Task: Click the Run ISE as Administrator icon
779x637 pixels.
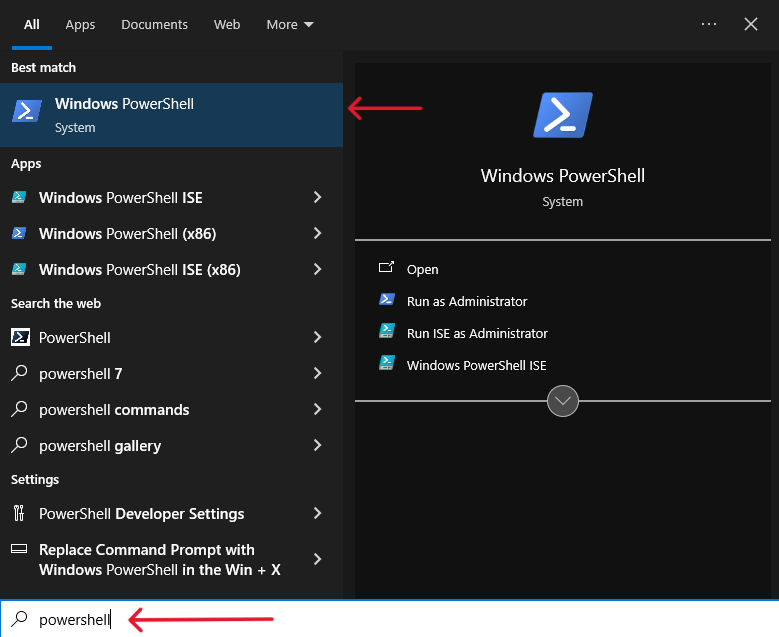Action: click(387, 331)
